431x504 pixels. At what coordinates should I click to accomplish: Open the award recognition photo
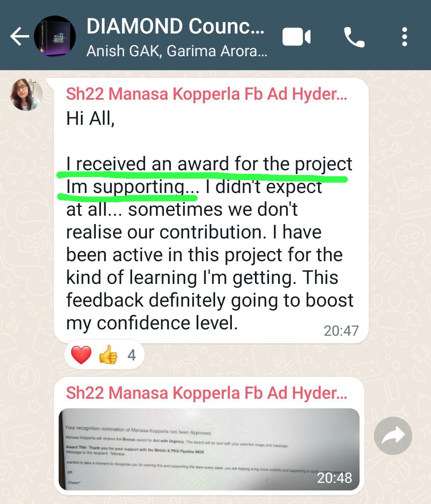pos(209,449)
